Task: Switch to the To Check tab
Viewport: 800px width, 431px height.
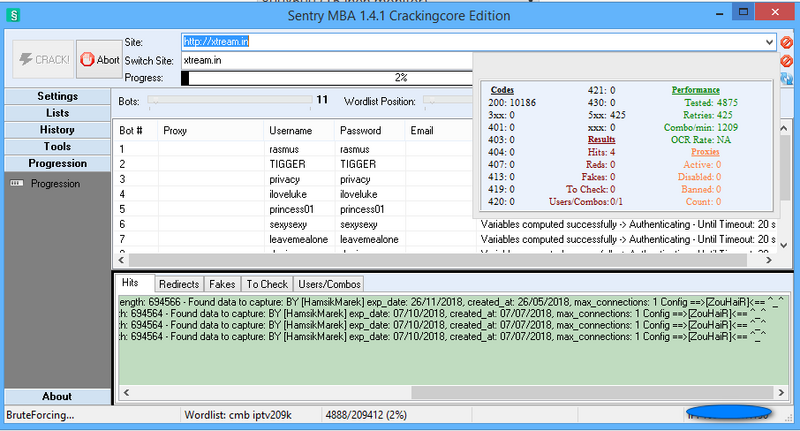Action: point(267,284)
